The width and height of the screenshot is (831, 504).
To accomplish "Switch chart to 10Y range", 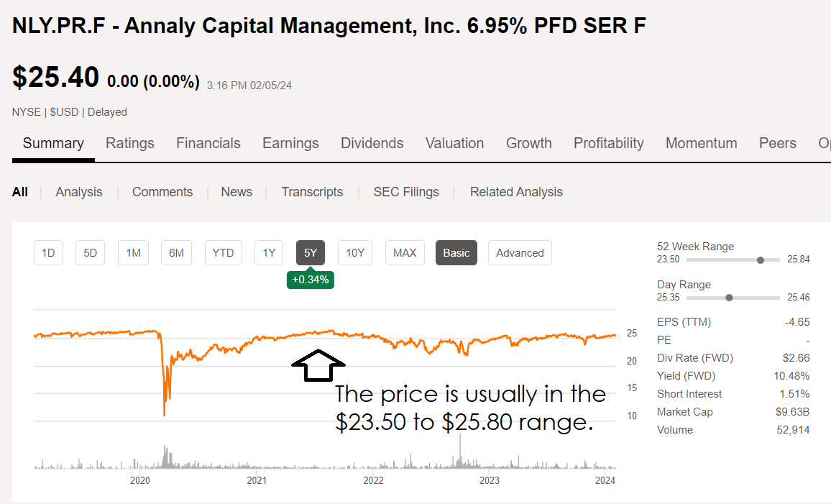I will (355, 253).
